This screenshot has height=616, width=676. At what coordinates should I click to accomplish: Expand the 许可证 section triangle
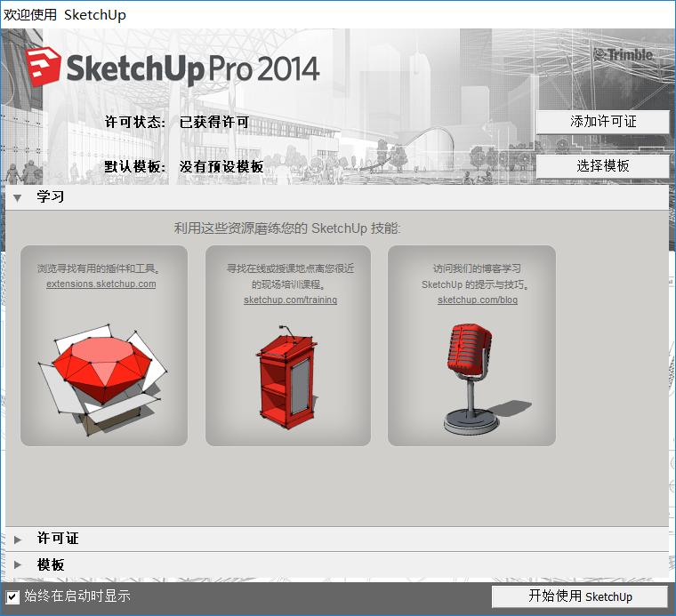pyautogui.click(x=17, y=540)
